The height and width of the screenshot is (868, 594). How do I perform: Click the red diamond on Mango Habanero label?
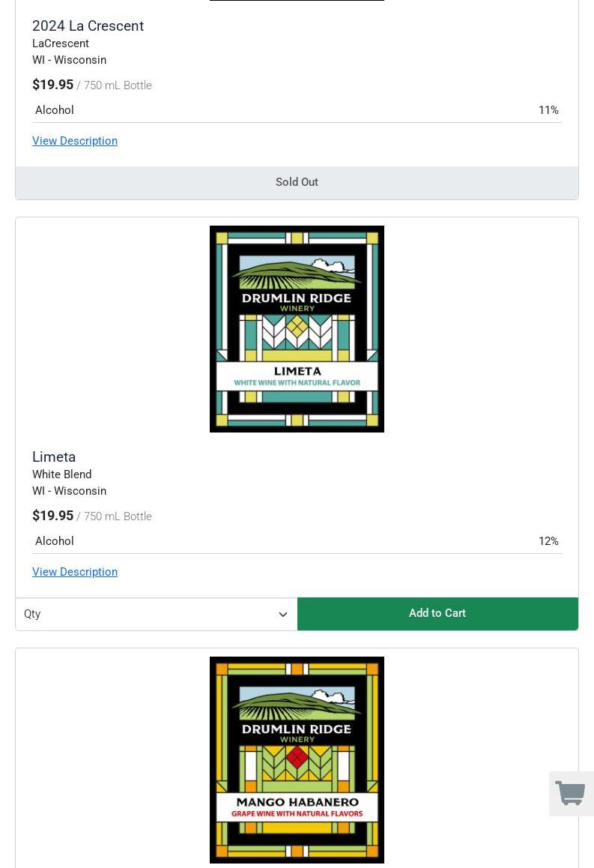point(297,757)
